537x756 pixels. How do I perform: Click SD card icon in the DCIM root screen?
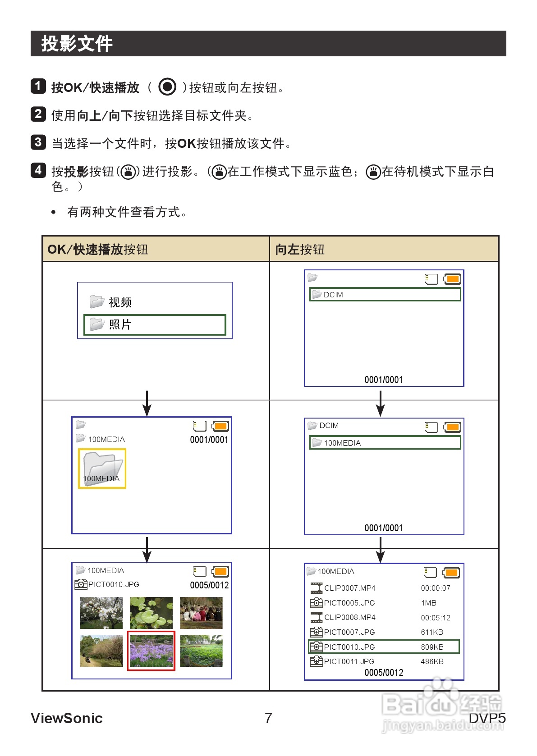tap(431, 279)
